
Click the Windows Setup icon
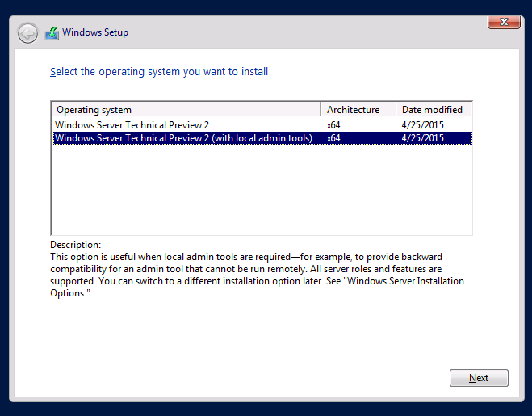point(52,33)
